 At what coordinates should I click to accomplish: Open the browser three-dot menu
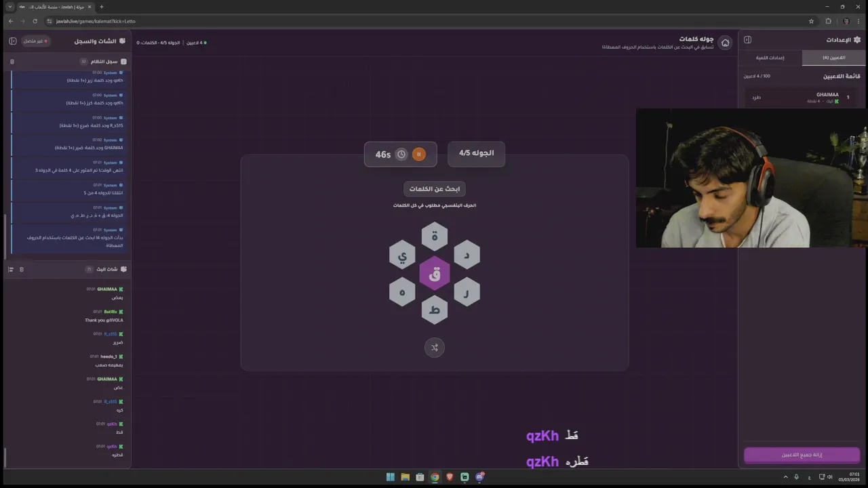point(859,21)
